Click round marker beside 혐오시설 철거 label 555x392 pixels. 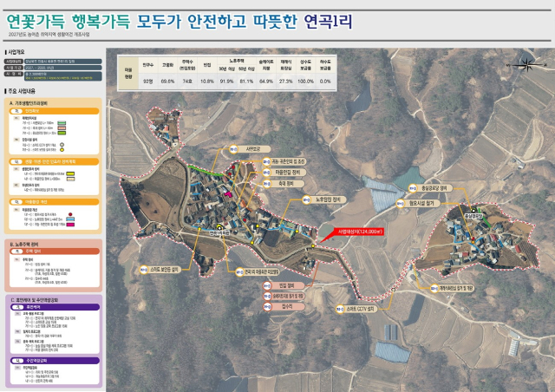point(401,204)
